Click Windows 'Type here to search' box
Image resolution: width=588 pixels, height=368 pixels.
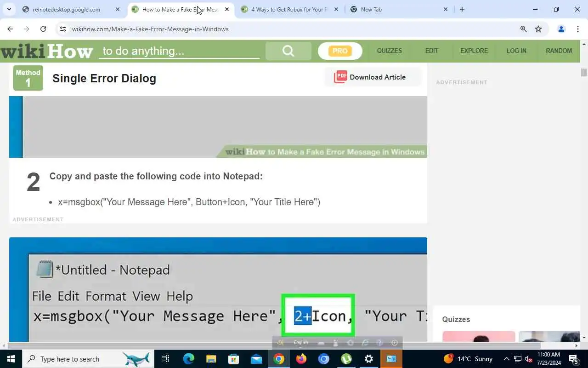coord(88,359)
